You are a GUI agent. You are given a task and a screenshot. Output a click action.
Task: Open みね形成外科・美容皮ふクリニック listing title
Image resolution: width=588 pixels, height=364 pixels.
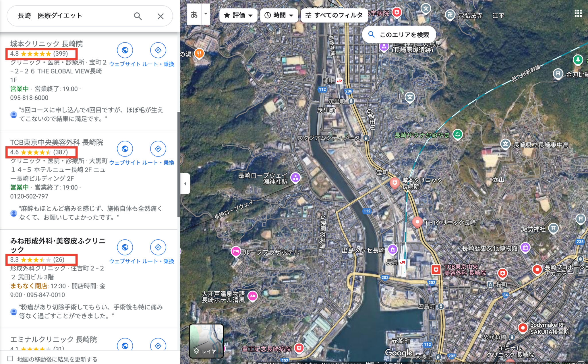pos(58,245)
